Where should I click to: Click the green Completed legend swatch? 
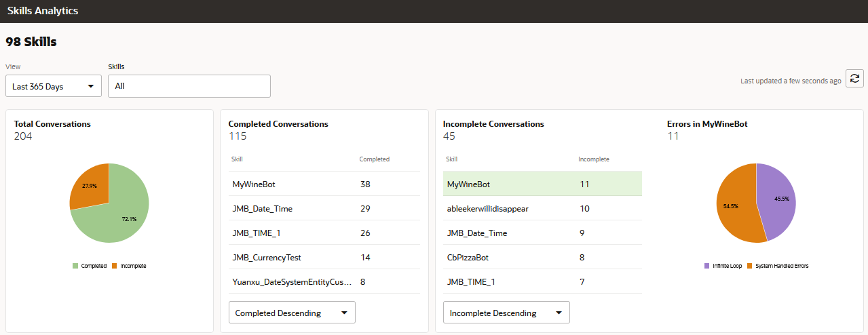[75, 266]
